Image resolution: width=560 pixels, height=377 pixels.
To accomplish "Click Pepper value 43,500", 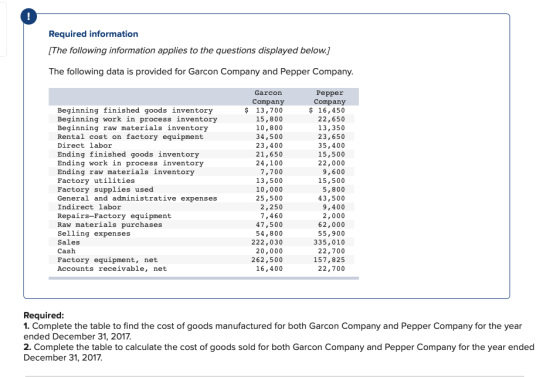I will [x=331, y=198].
